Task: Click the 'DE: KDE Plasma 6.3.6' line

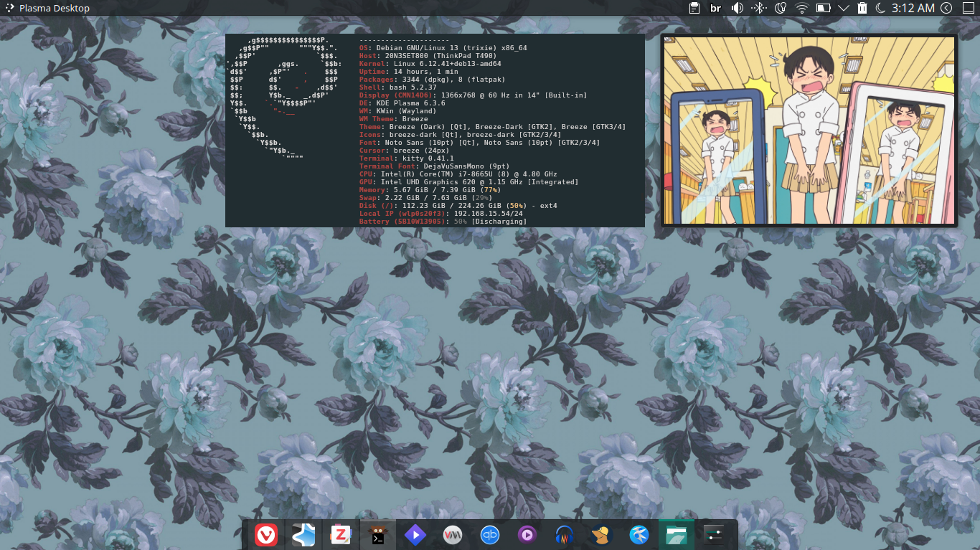Action: tap(402, 103)
